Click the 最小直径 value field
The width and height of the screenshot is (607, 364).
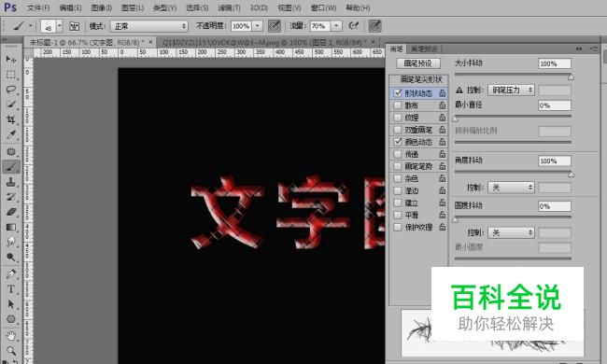[x=555, y=105]
